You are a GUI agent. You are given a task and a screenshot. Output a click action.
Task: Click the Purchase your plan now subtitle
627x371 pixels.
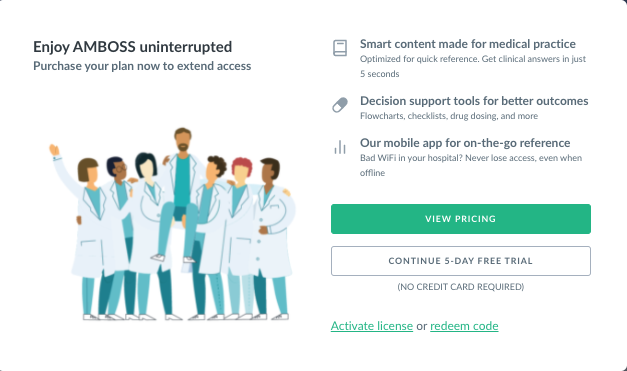point(142,66)
